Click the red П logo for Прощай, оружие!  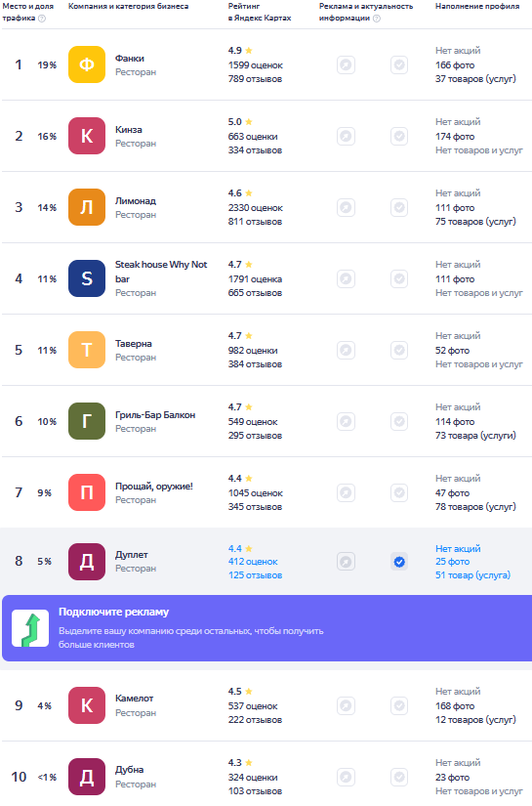click(87, 492)
